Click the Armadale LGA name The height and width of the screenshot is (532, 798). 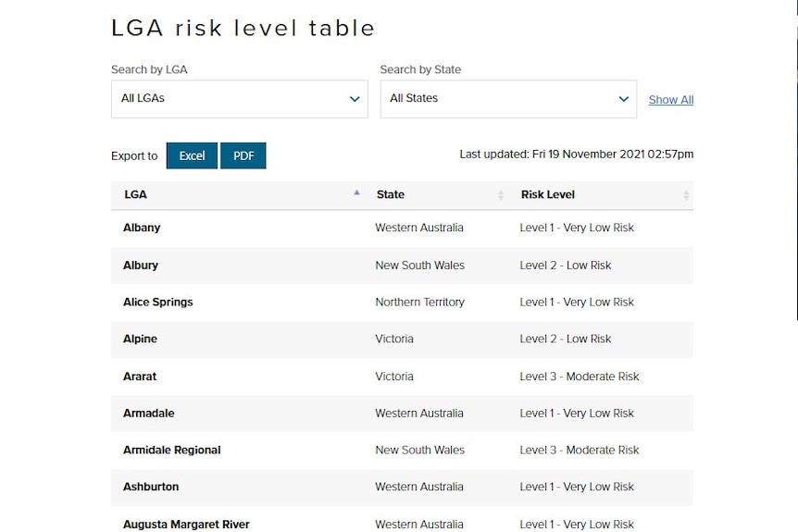click(x=149, y=413)
